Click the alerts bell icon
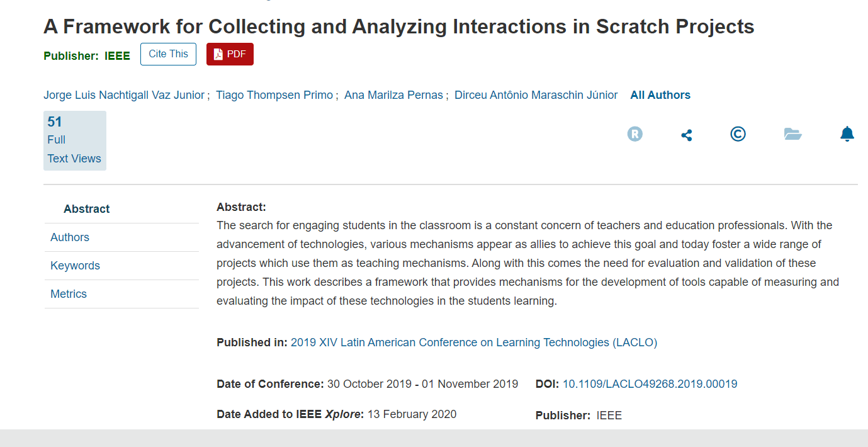The height and width of the screenshot is (447, 868). point(847,134)
